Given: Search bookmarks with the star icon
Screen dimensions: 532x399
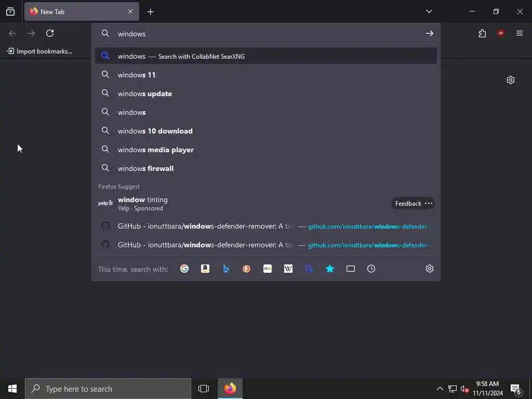Looking at the screenshot, I should pos(330,269).
